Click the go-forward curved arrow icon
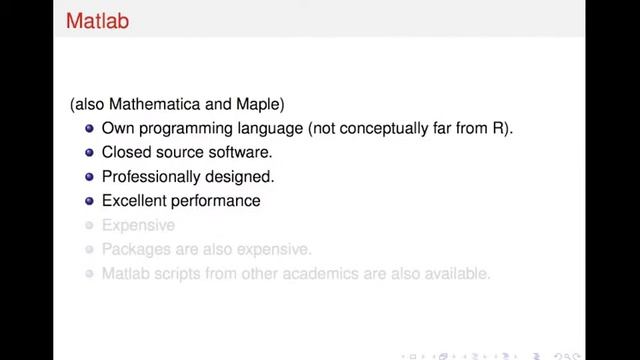The width and height of the screenshot is (640, 360). click(x=576, y=356)
